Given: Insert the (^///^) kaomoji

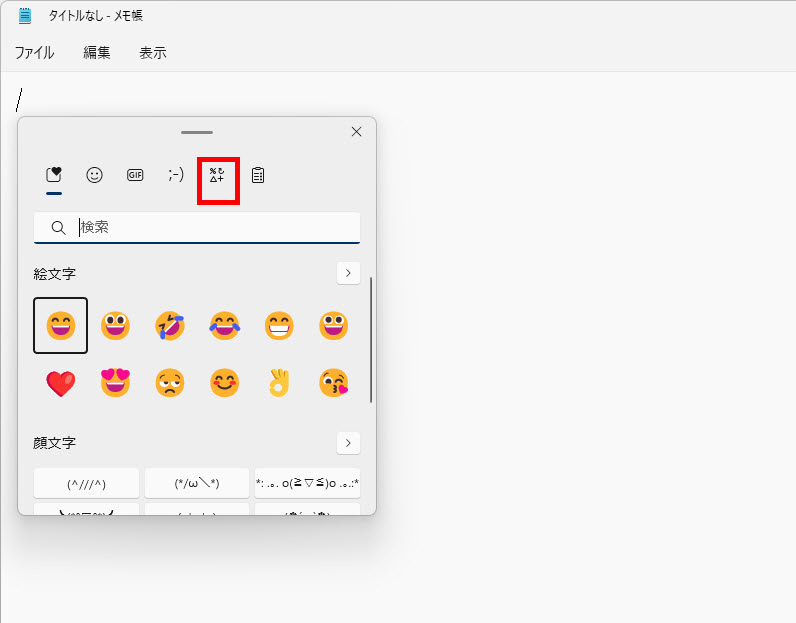Looking at the screenshot, I should [87, 483].
